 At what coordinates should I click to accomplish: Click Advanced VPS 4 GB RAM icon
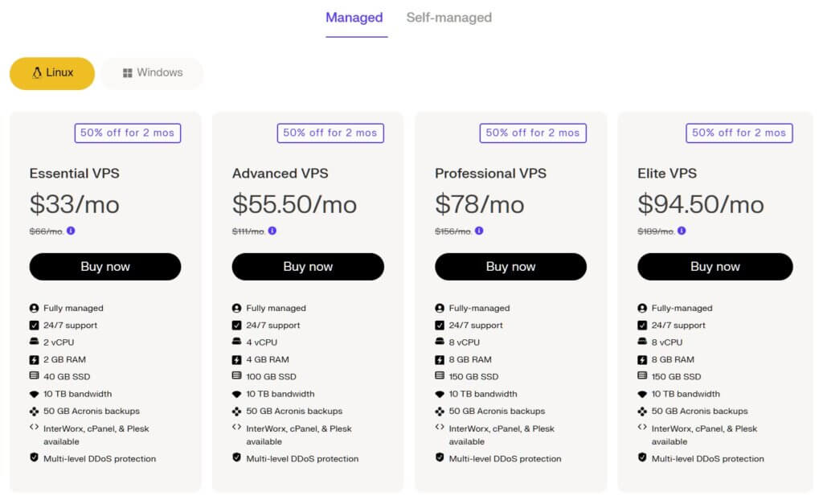(x=236, y=359)
